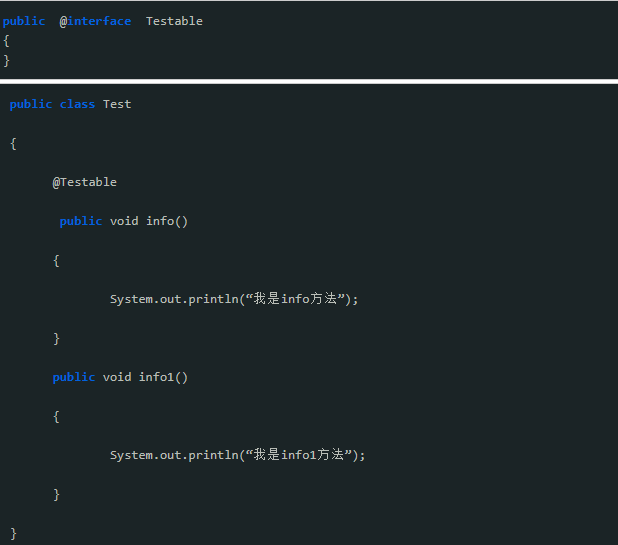Screen dimensions: 618x545
Task: Click the public keyword before void info()
Action: (x=80, y=221)
